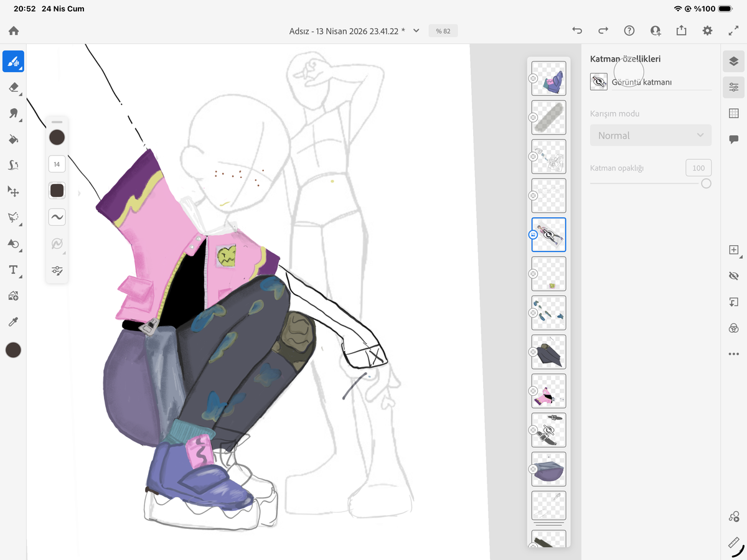Undo the last action
747x560 pixels.
tap(577, 30)
